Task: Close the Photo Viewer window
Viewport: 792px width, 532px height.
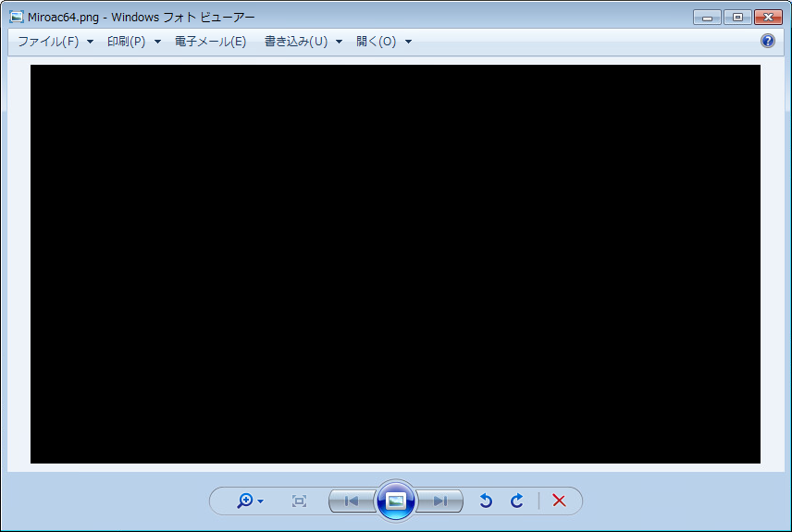Action: 768,18
